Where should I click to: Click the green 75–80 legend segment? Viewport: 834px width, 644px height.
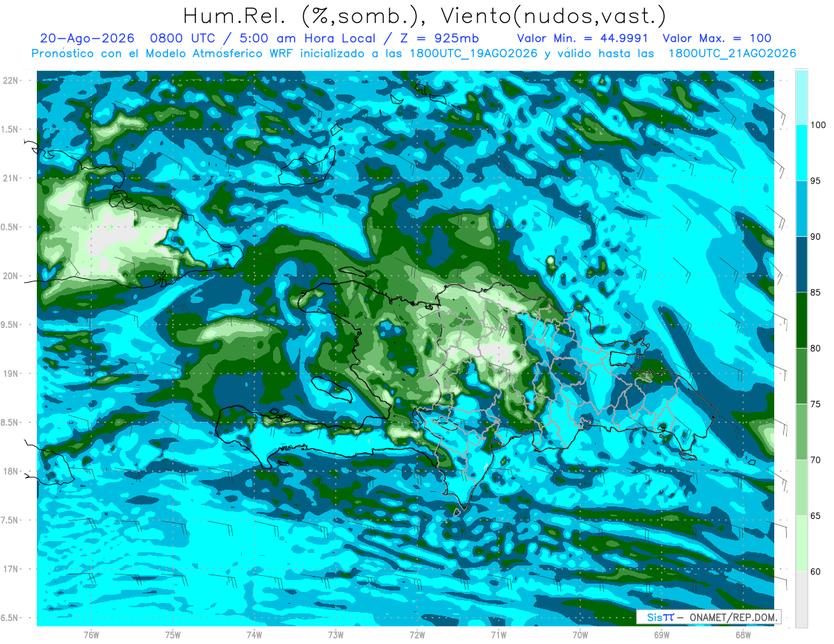[x=801, y=376]
